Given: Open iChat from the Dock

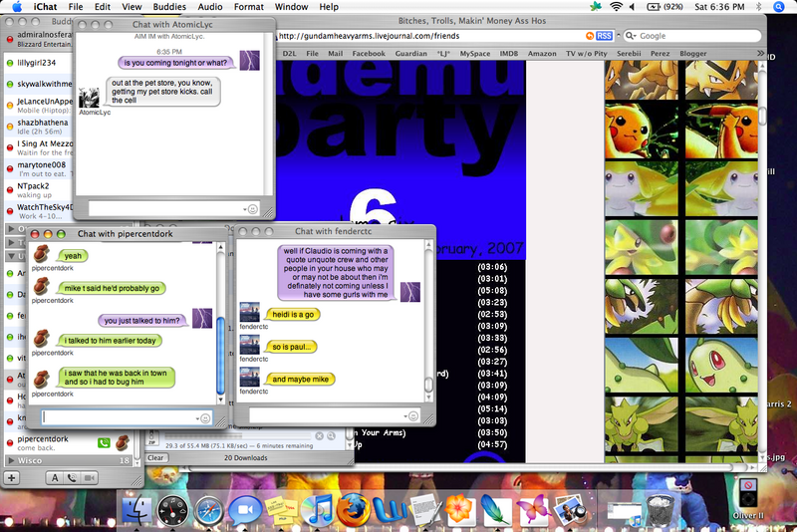Looking at the screenshot, I should pyautogui.click(x=244, y=511).
